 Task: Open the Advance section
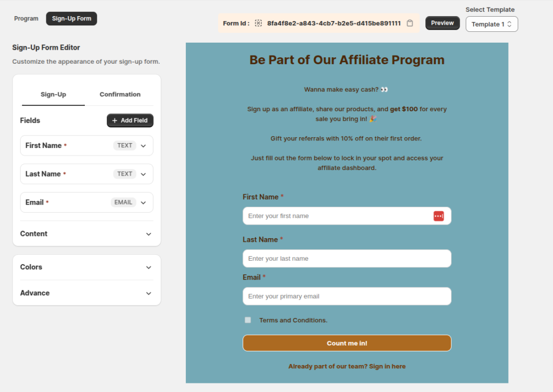pyautogui.click(x=149, y=293)
